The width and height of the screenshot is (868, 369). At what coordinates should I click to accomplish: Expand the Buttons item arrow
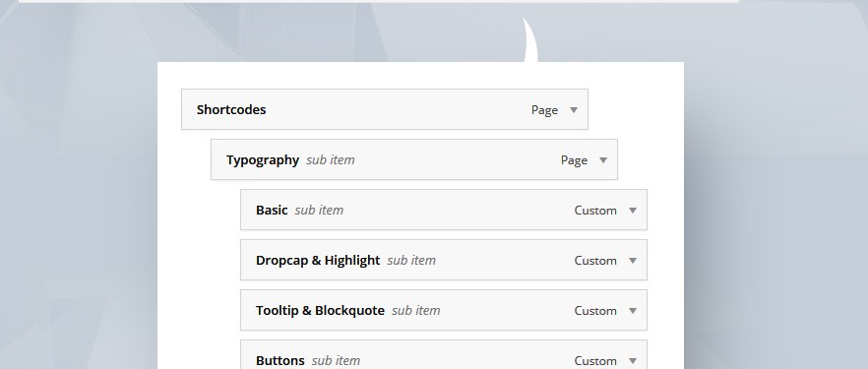pos(633,361)
